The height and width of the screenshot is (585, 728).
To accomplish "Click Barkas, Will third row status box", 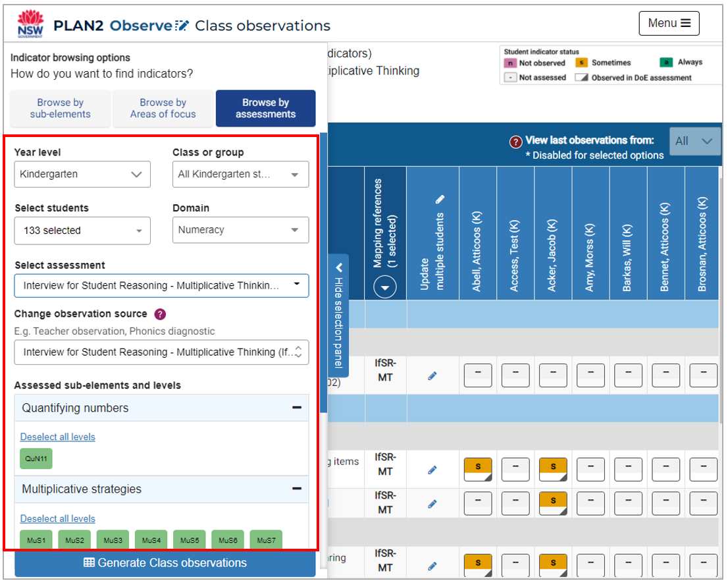I will click(628, 504).
